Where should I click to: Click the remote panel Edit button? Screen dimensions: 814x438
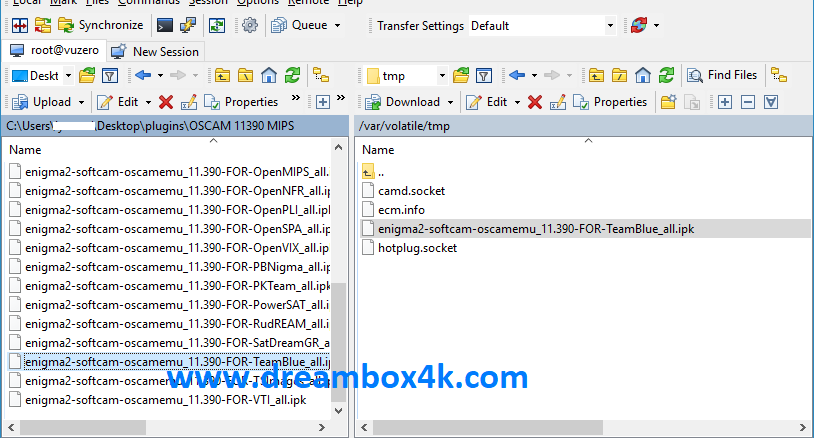[486, 102]
